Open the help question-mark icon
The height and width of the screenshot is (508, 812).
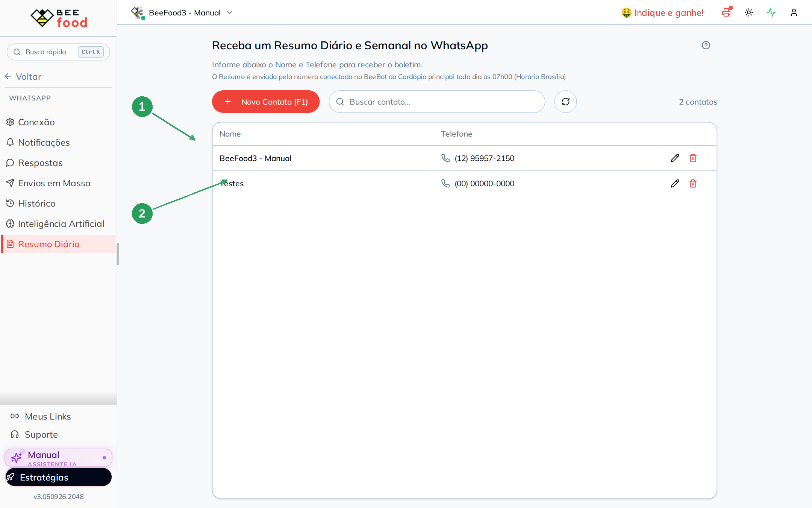706,45
